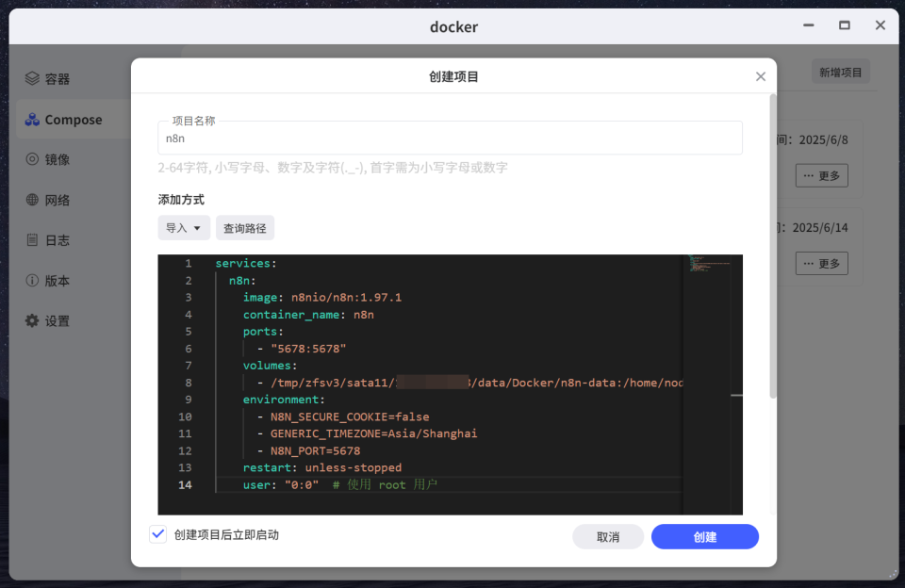Click the volume path on line 8
The width and height of the screenshot is (905, 588).
point(477,383)
